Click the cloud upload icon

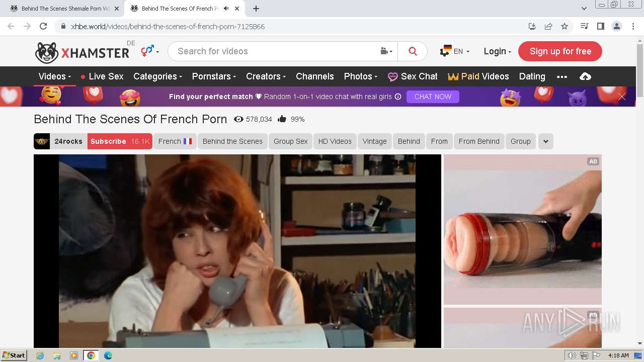(585, 76)
